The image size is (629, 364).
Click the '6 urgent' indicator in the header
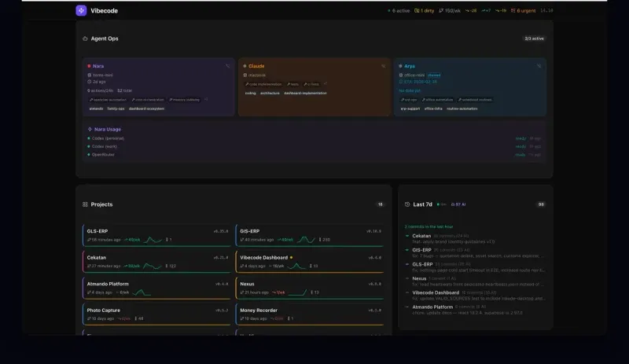[x=523, y=11]
